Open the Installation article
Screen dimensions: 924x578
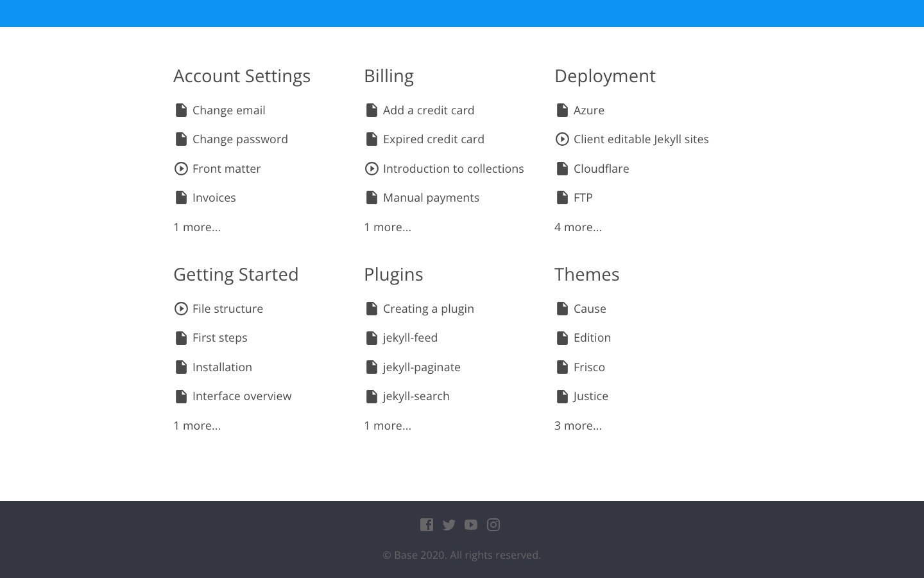pos(222,367)
